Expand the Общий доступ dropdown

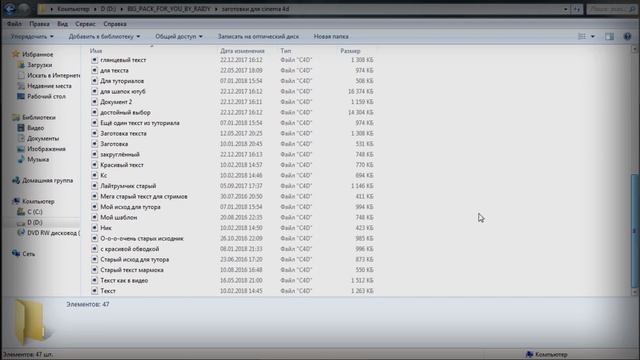179,36
